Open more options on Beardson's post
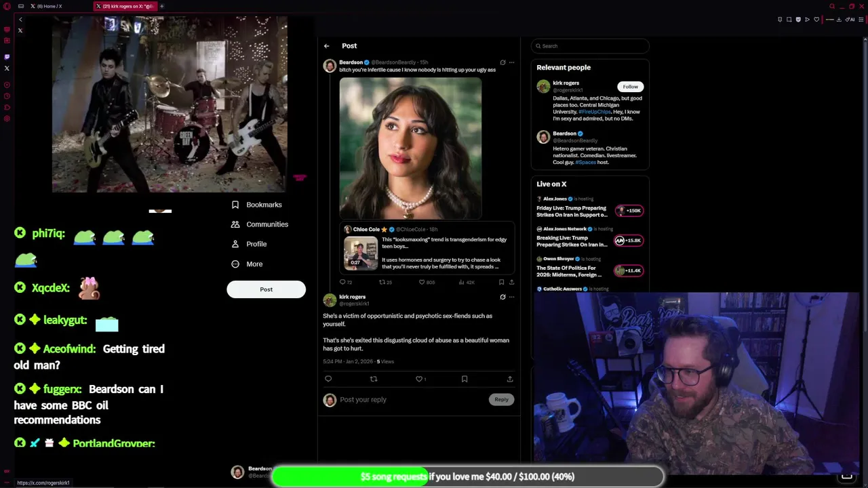 [511, 62]
